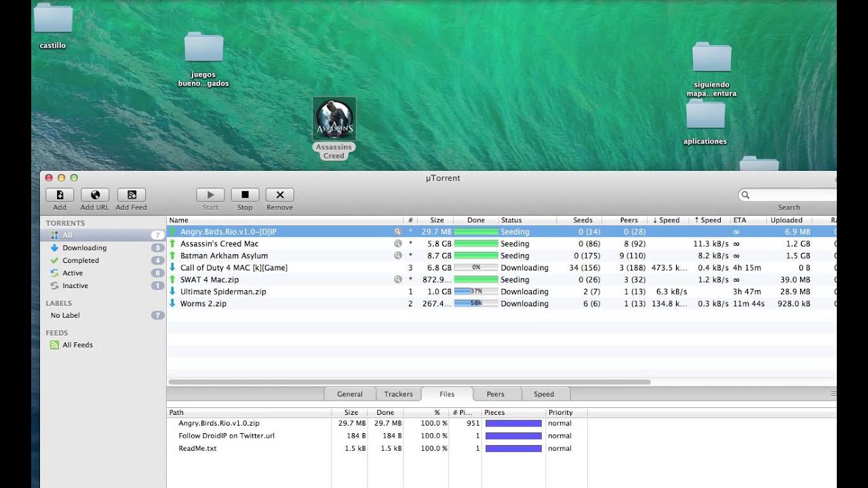Click blue download arrow of Worms 2.zip
The image size is (868, 488).
173,304
